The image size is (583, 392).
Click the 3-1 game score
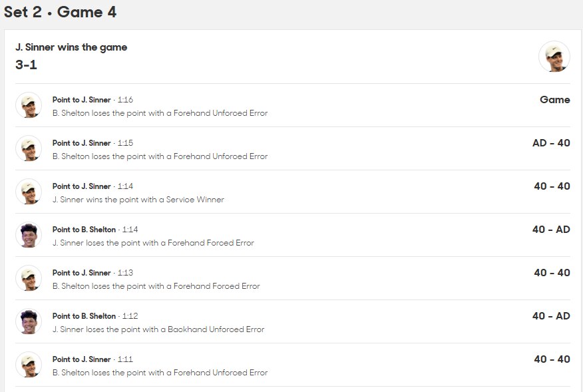pyautogui.click(x=26, y=65)
